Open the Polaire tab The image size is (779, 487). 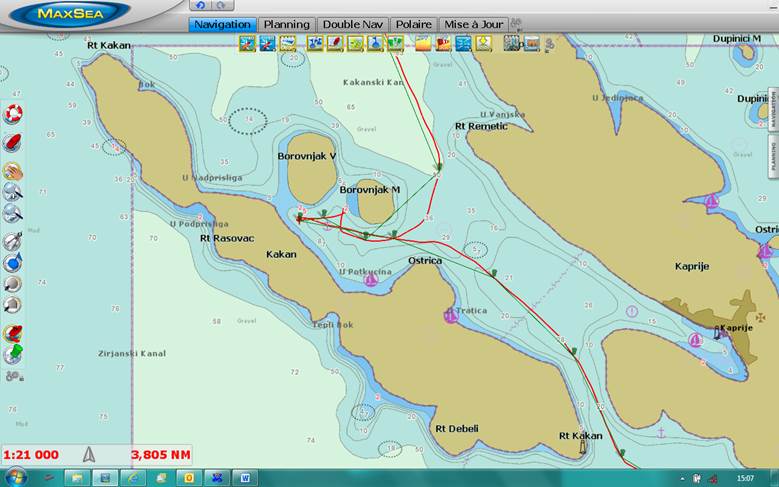click(x=414, y=24)
